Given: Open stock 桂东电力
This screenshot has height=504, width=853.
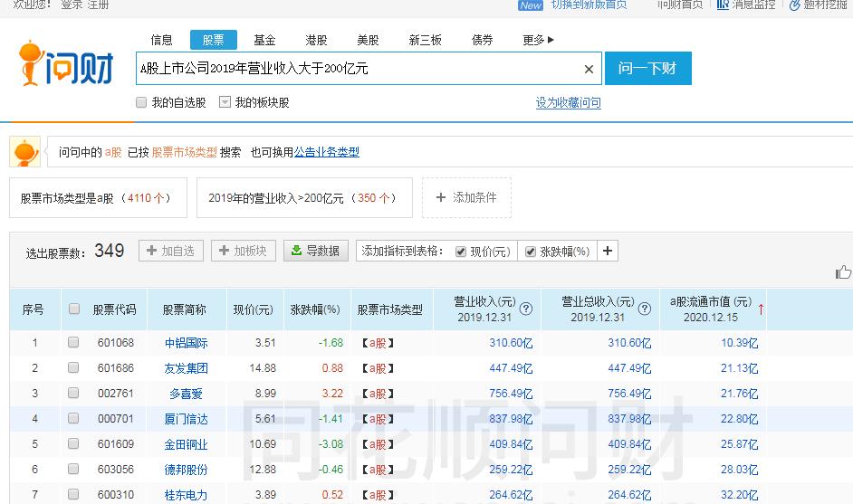Looking at the screenshot, I should pos(186,495).
